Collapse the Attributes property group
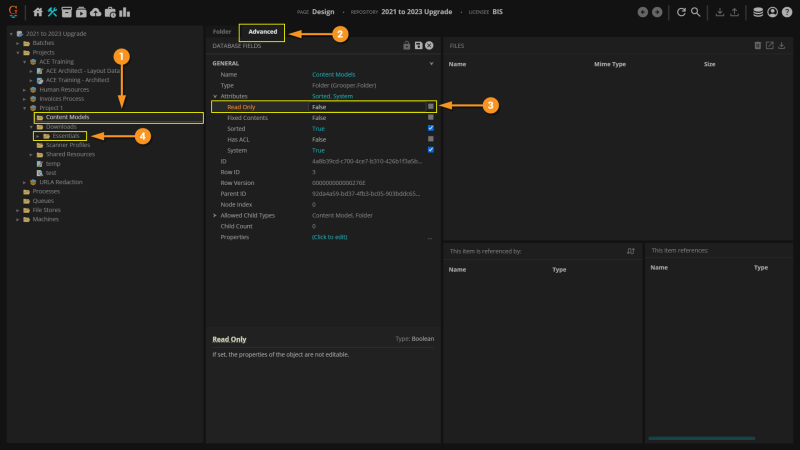The height and width of the screenshot is (450, 800). tap(215, 96)
